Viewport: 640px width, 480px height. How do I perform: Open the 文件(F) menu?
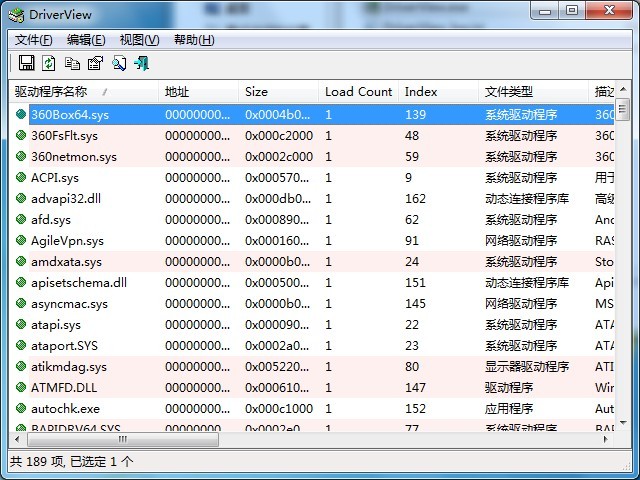[34, 40]
